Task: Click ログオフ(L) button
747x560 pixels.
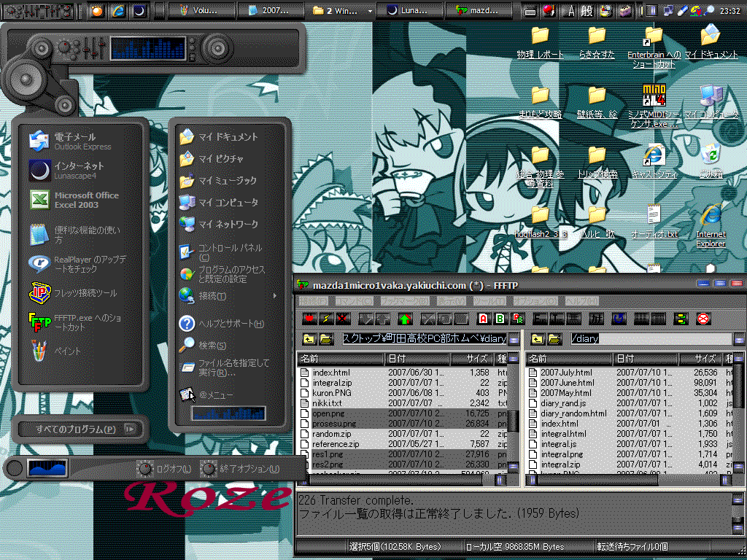Action: click(x=165, y=469)
